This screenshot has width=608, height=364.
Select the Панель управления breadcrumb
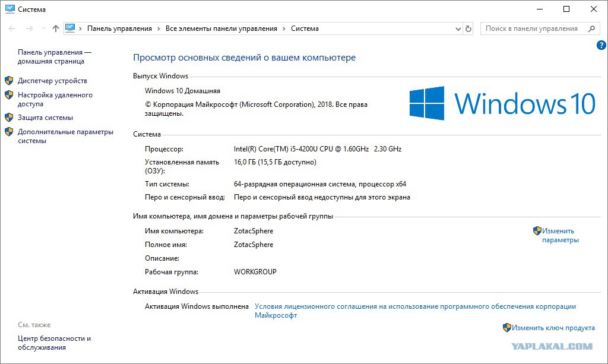coord(119,29)
